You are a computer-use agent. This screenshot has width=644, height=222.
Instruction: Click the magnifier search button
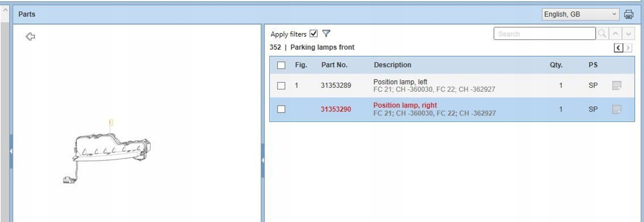pyautogui.click(x=602, y=34)
